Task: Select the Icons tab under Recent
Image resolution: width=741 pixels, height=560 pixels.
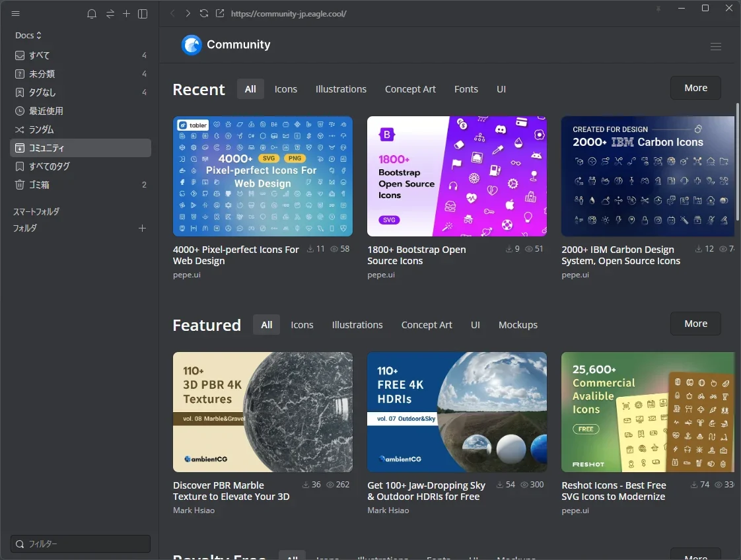Action: point(286,89)
